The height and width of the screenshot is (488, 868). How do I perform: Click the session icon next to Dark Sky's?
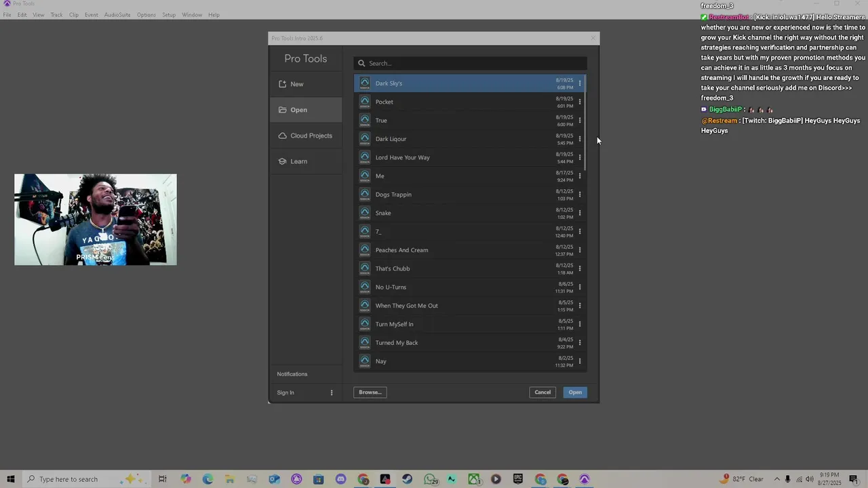click(365, 83)
